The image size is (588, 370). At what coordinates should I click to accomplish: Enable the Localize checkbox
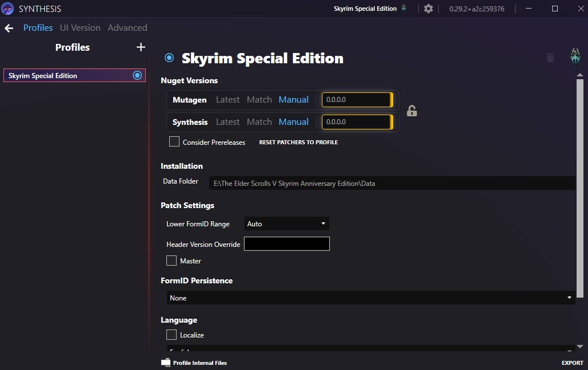coord(171,334)
